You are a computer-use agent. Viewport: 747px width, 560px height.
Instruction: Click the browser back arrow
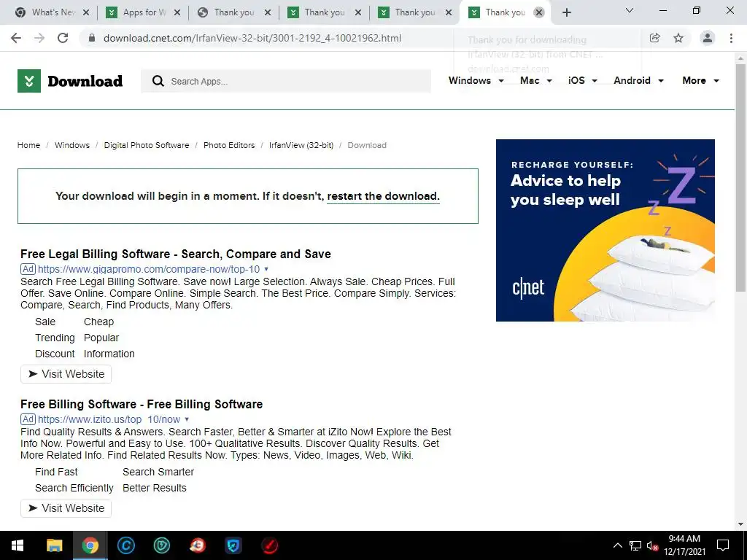[16, 38]
